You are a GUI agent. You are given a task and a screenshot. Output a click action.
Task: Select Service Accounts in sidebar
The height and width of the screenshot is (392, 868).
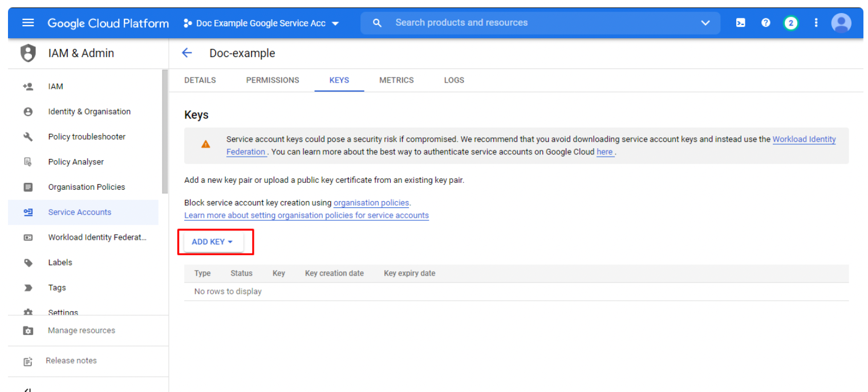83,212
